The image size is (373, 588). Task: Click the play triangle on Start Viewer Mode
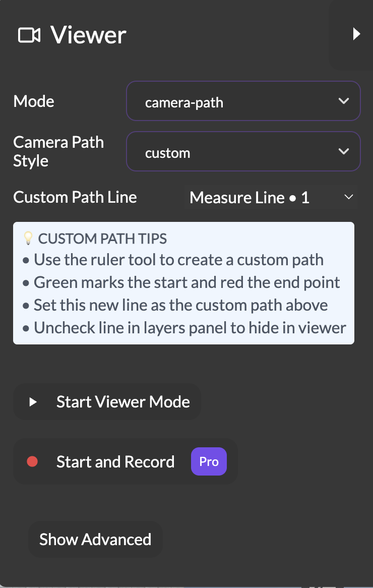(33, 401)
